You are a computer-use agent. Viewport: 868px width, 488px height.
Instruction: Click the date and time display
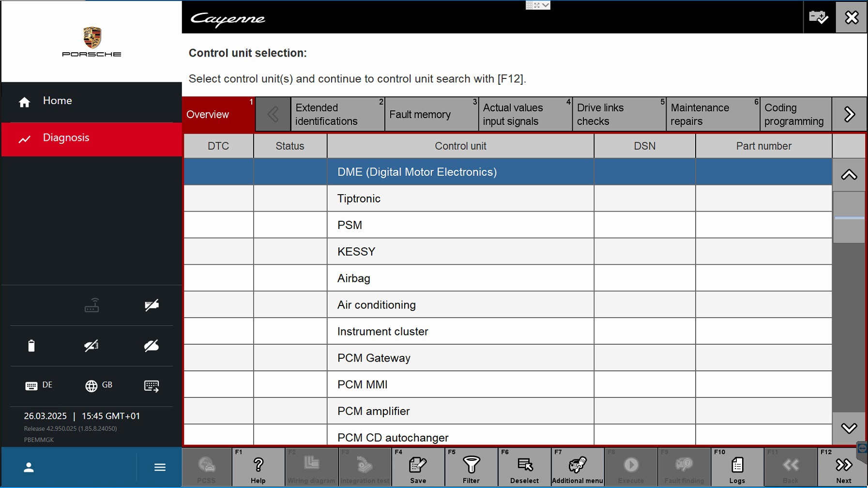coord(82,416)
